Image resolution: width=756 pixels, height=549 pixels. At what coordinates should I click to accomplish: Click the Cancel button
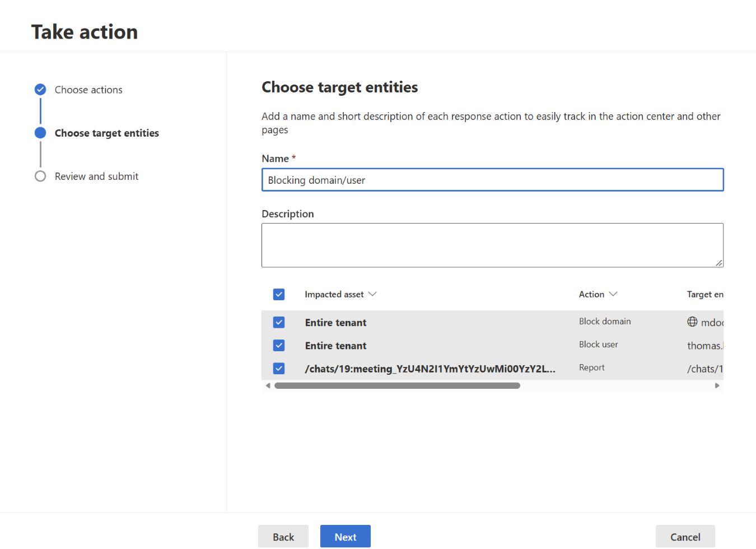tap(685, 537)
